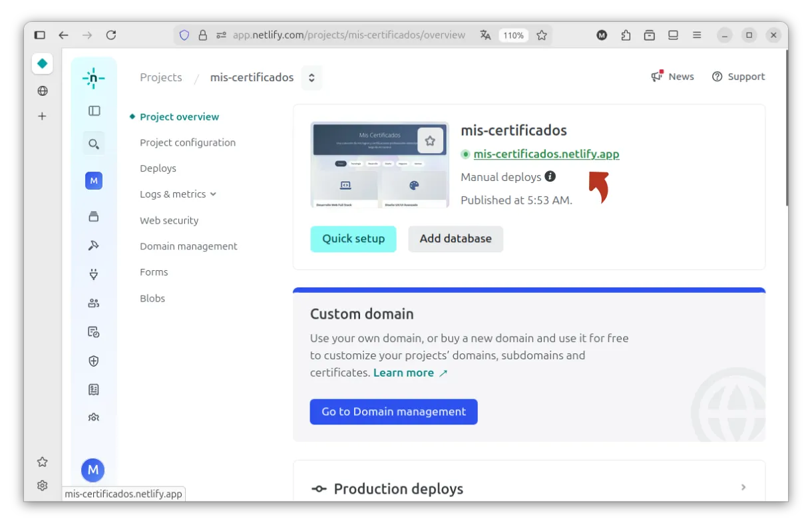Click the shield icon in the sidebar
The height and width of the screenshot is (527, 812).
(94, 361)
